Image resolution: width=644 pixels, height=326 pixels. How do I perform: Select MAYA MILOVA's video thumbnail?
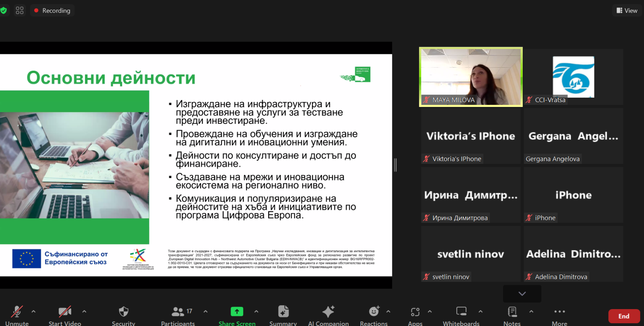471,77
